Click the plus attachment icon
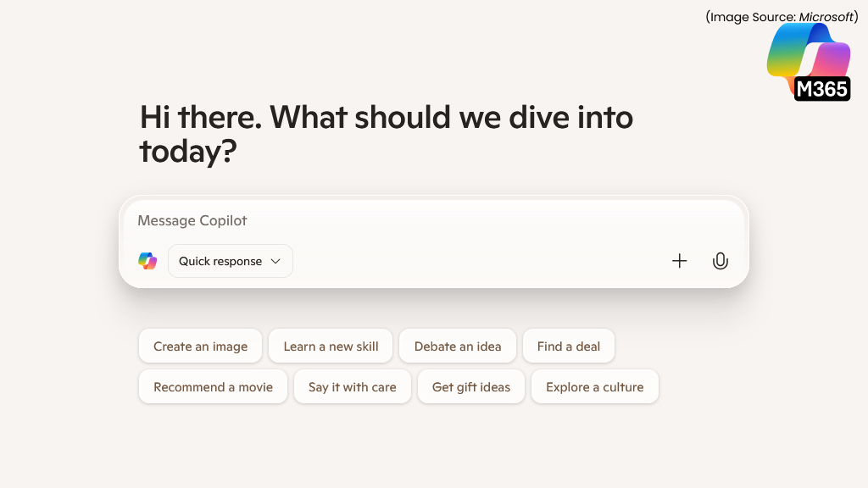The image size is (868, 488). point(679,261)
